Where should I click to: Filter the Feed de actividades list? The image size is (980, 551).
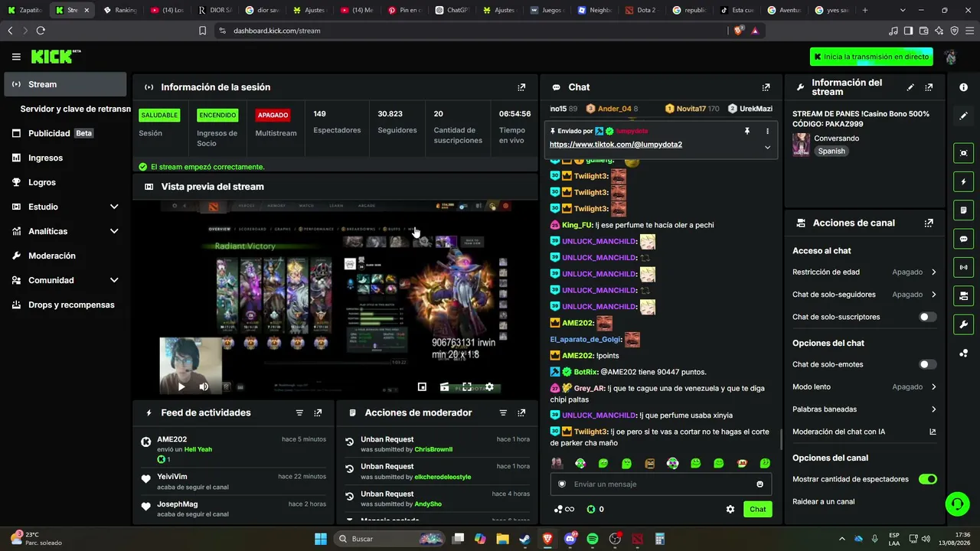[299, 412]
